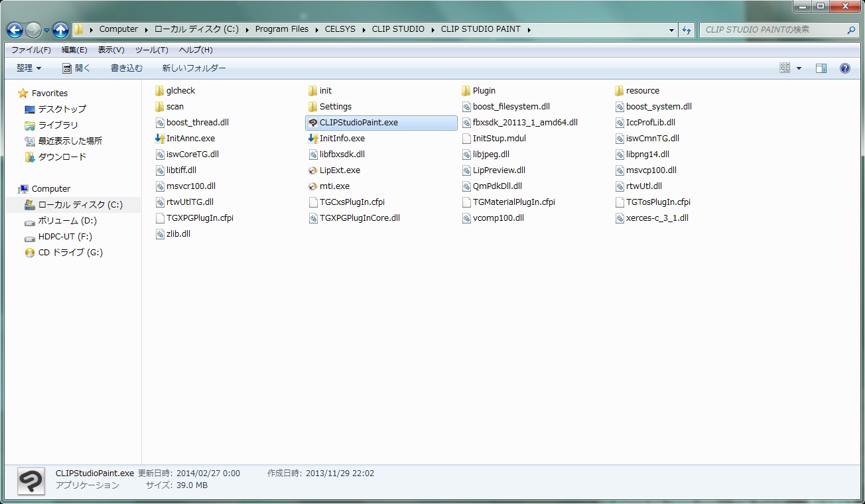Viewport: 865px width, 504px height.
Task: Open the view options dropdown arrow
Action: 799,68
